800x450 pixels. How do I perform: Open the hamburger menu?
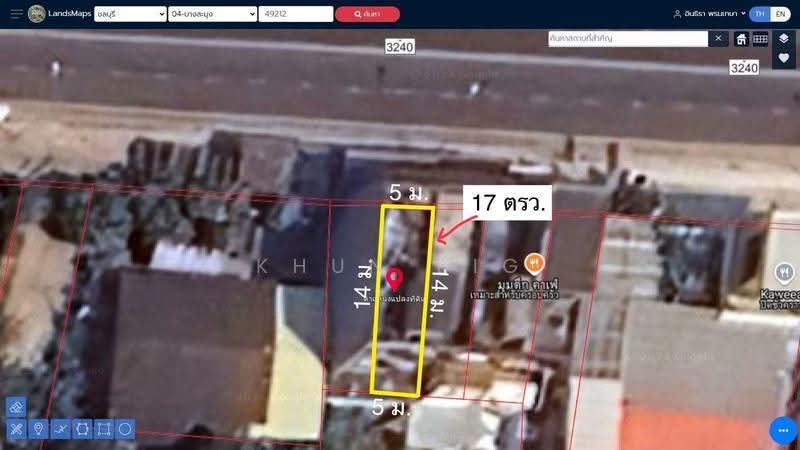tap(16, 14)
